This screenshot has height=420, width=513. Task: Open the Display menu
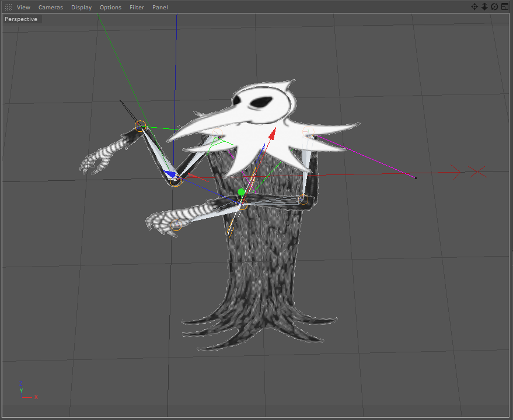coord(82,7)
